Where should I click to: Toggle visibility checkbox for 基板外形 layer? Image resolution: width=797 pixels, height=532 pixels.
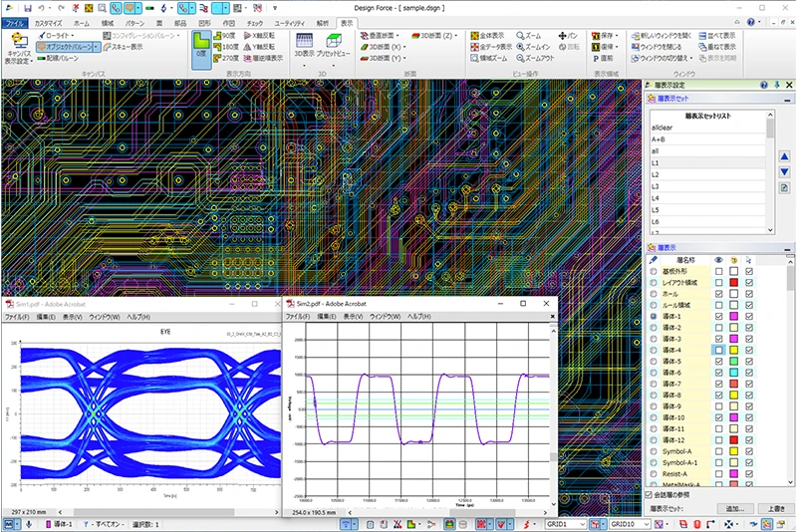tap(718, 271)
